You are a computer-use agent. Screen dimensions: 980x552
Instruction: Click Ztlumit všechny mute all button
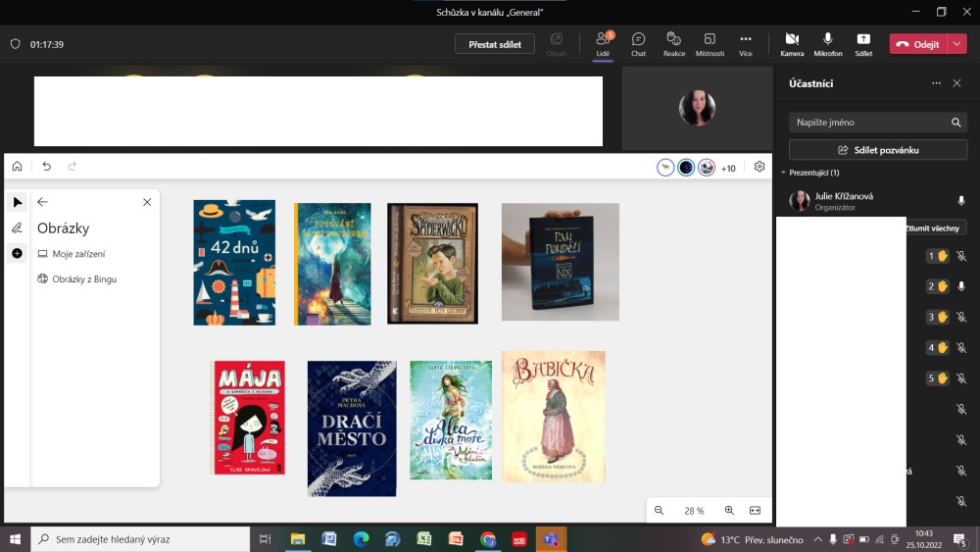[x=934, y=228]
